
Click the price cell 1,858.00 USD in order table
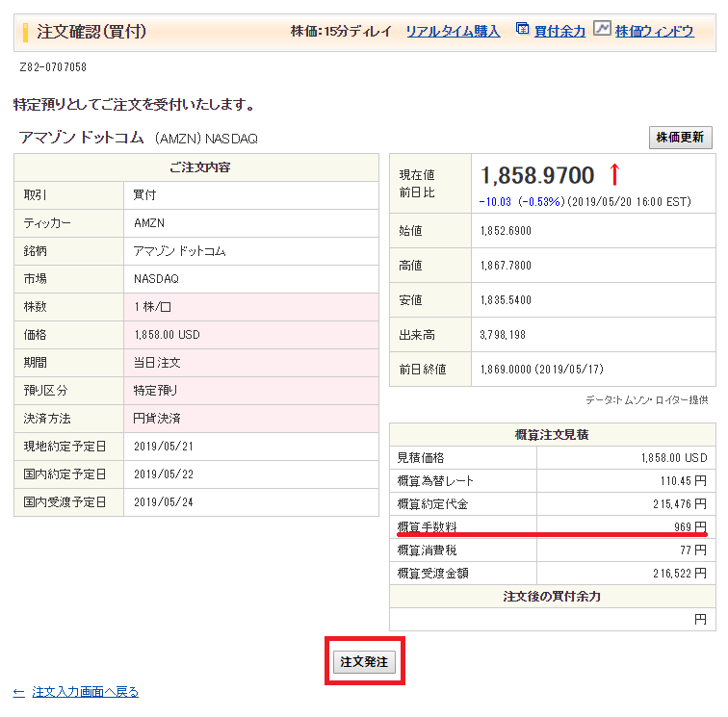point(251,335)
